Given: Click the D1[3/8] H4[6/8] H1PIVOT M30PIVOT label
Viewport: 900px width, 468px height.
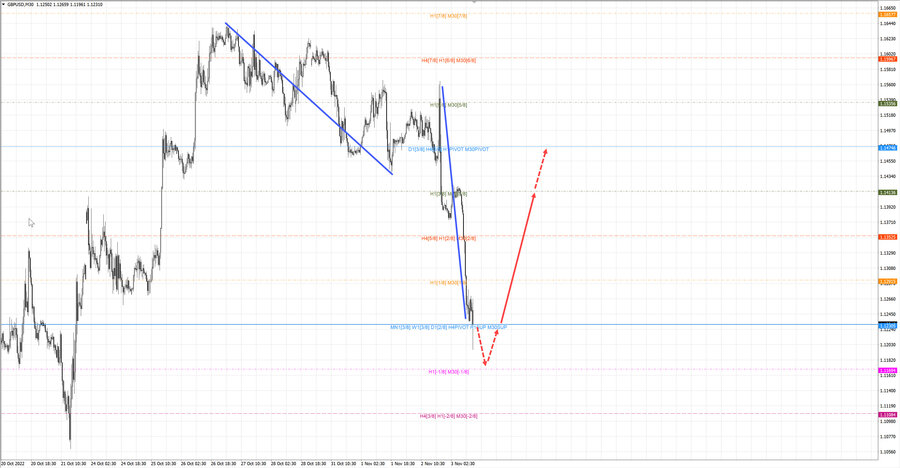Looking at the screenshot, I should coord(448,149).
